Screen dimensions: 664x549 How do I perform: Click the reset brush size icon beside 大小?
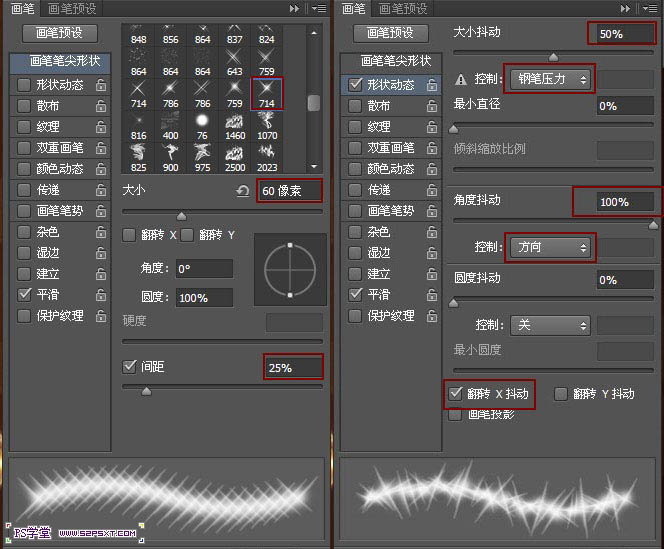pyautogui.click(x=242, y=191)
